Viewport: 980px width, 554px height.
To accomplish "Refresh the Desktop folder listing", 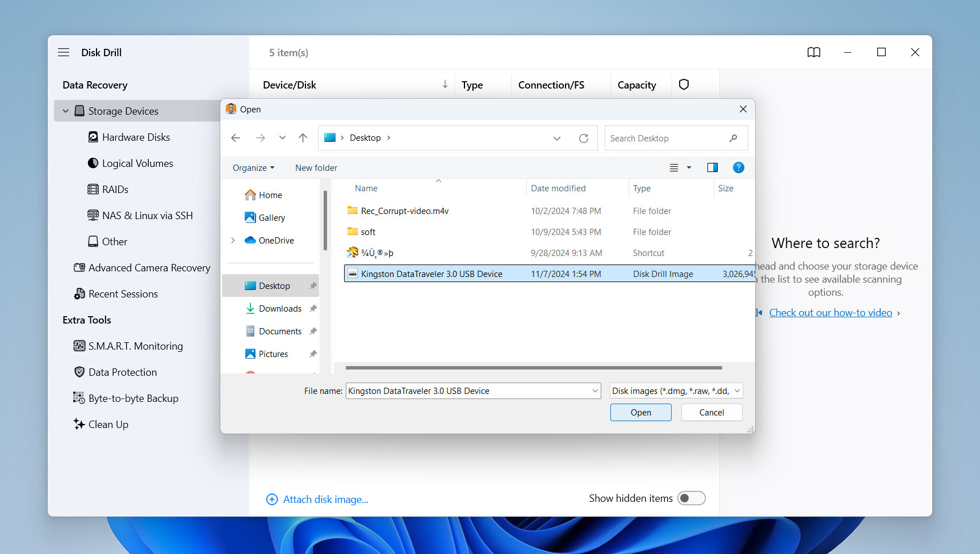I will (584, 138).
